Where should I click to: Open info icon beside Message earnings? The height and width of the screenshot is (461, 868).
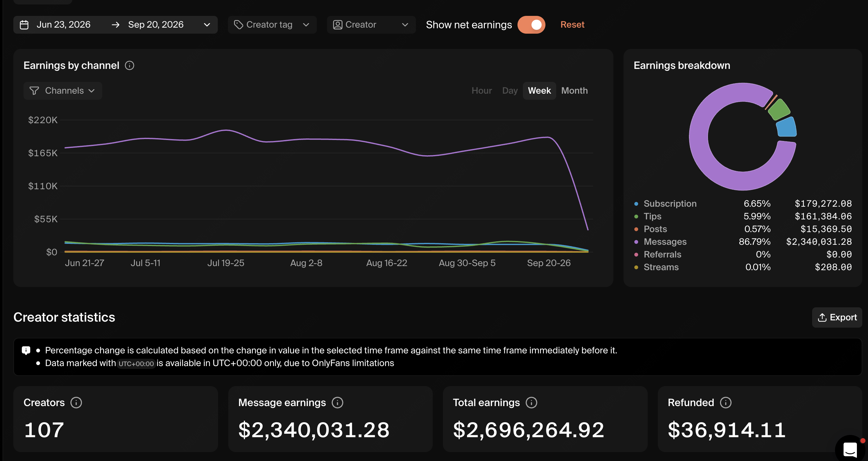point(337,402)
